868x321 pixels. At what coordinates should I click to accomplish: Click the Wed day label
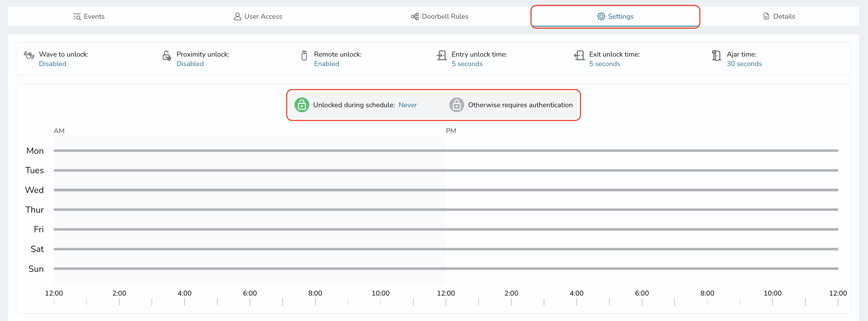34,190
